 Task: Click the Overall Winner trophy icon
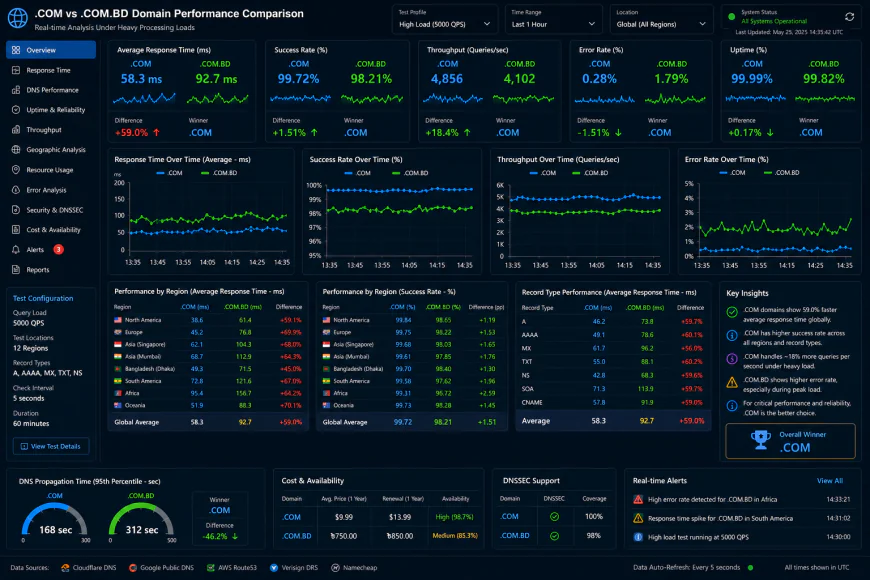click(x=761, y=440)
